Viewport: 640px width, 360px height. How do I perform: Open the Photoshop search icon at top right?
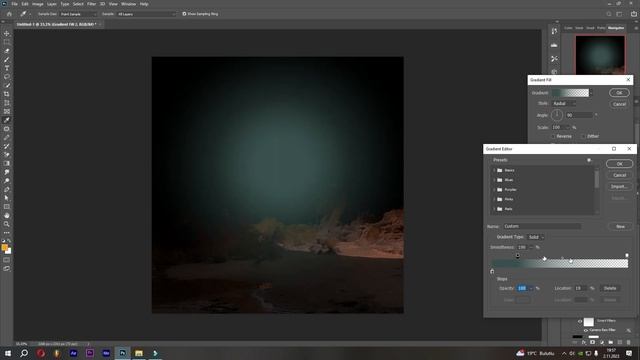[x=609, y=14]
